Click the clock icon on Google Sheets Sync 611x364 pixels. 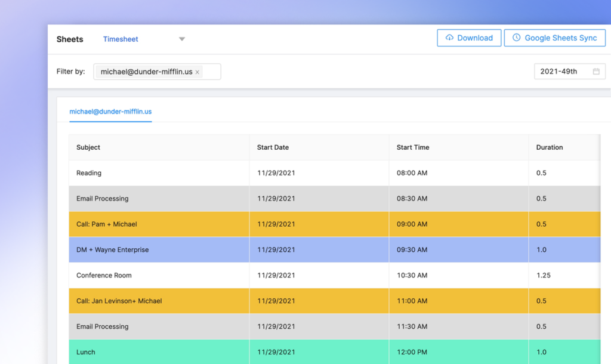[x=516, y=38]
